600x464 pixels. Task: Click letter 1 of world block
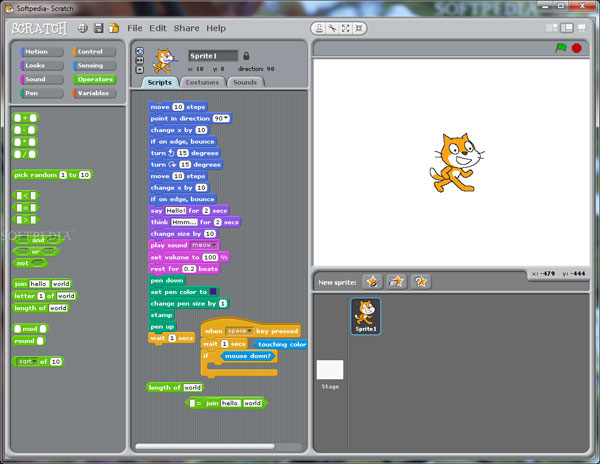tap(45, 296)
